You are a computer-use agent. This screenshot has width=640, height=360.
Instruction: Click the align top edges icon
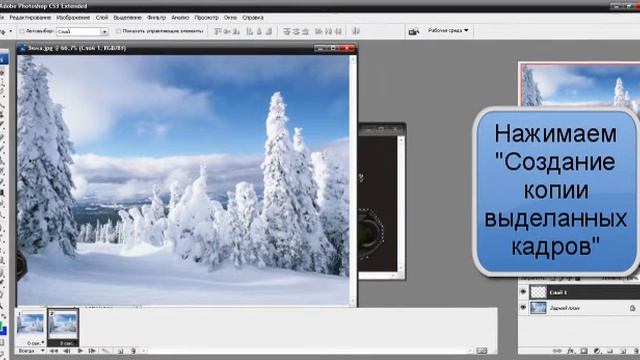[x=217, y=31]
